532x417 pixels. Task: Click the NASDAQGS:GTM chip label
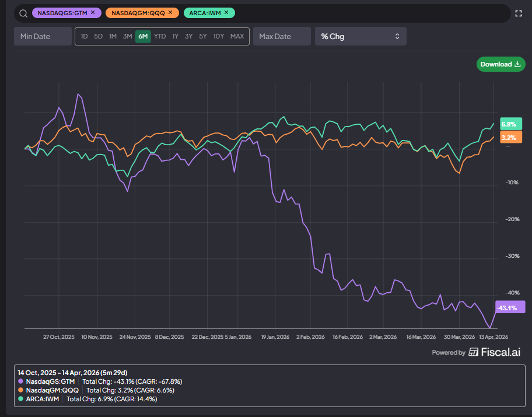coord(62,13)
